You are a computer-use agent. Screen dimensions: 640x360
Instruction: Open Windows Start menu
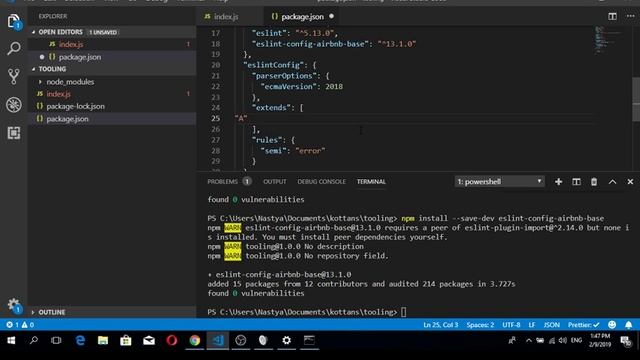pyautogui.click(x=11, y=340)
